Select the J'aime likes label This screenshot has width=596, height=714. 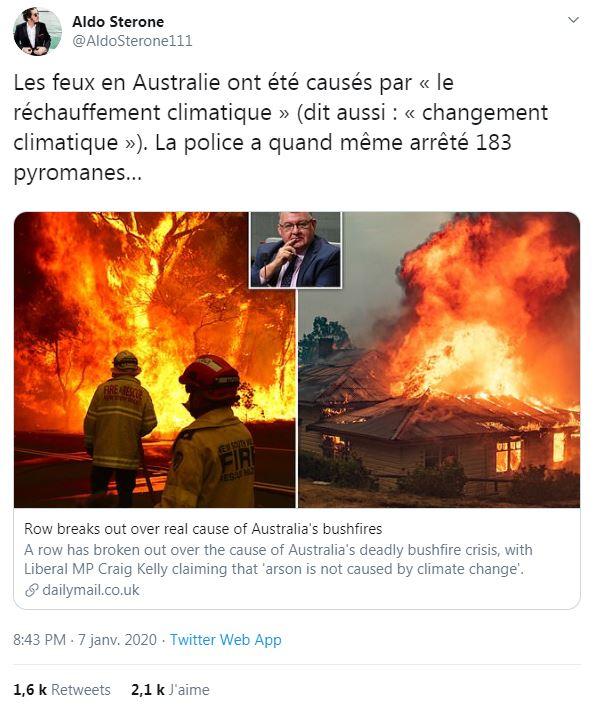pos(189,689)
